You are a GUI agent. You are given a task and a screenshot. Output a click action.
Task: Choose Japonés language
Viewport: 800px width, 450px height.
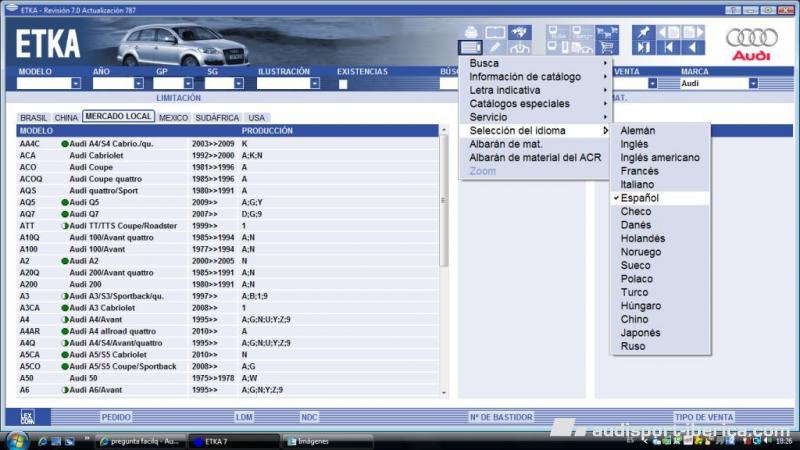[x=660, y=333]
